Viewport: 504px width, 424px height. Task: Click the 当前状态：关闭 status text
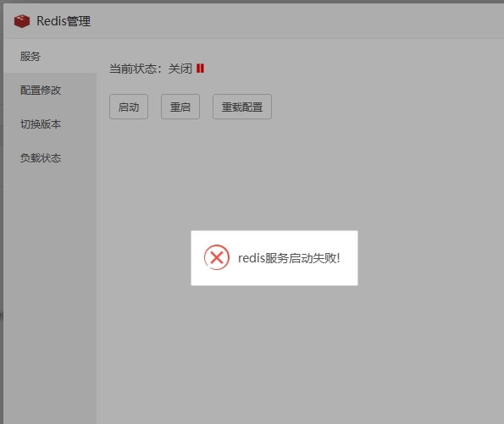pos(151,69)
